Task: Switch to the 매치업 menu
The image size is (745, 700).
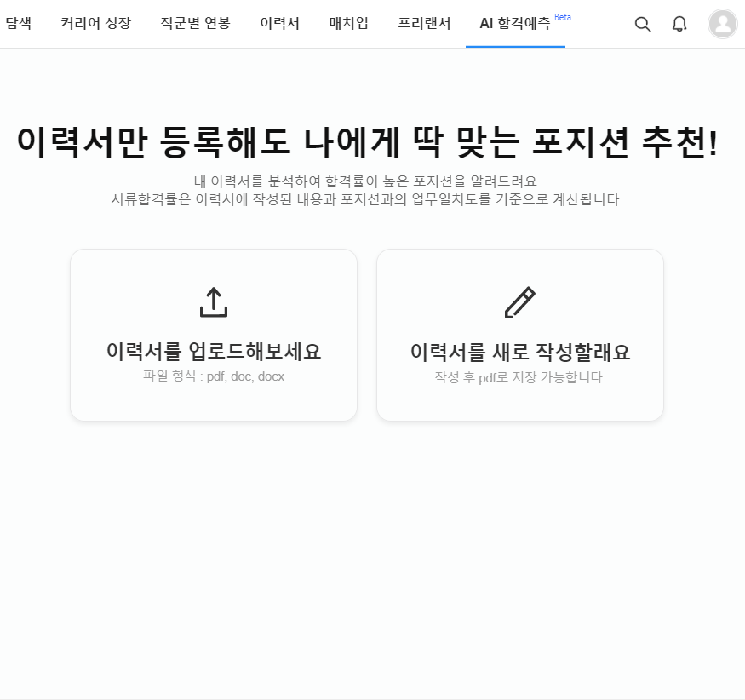Action: pos(349,23)
